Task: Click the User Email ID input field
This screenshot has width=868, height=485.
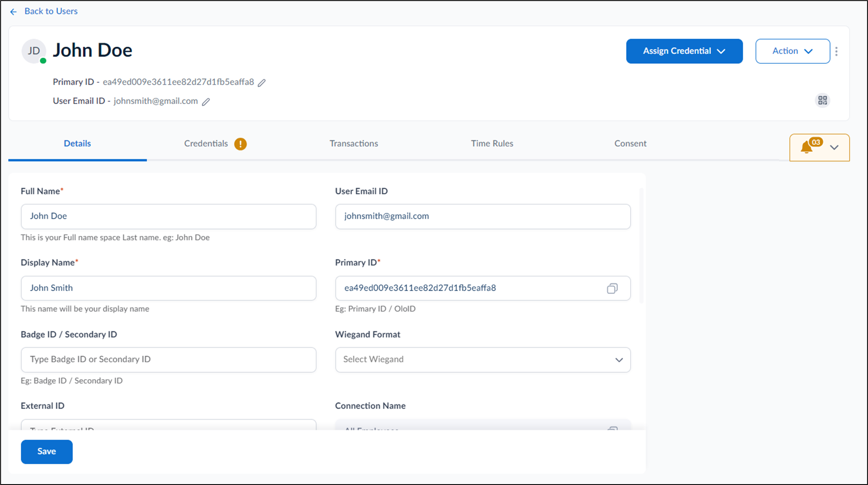Action: [x=483, y=217]
